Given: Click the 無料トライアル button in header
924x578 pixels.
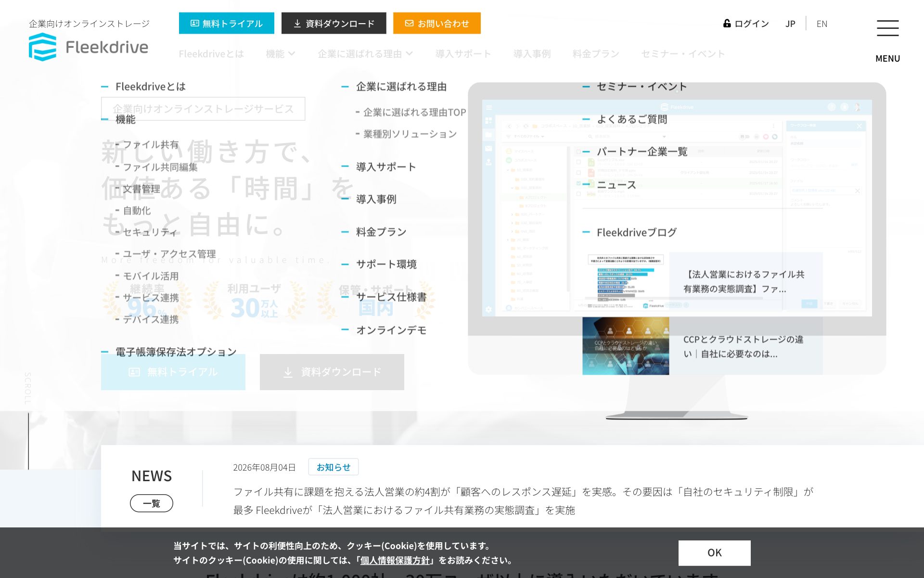Looking at the screenshot, I should (227, 23).
